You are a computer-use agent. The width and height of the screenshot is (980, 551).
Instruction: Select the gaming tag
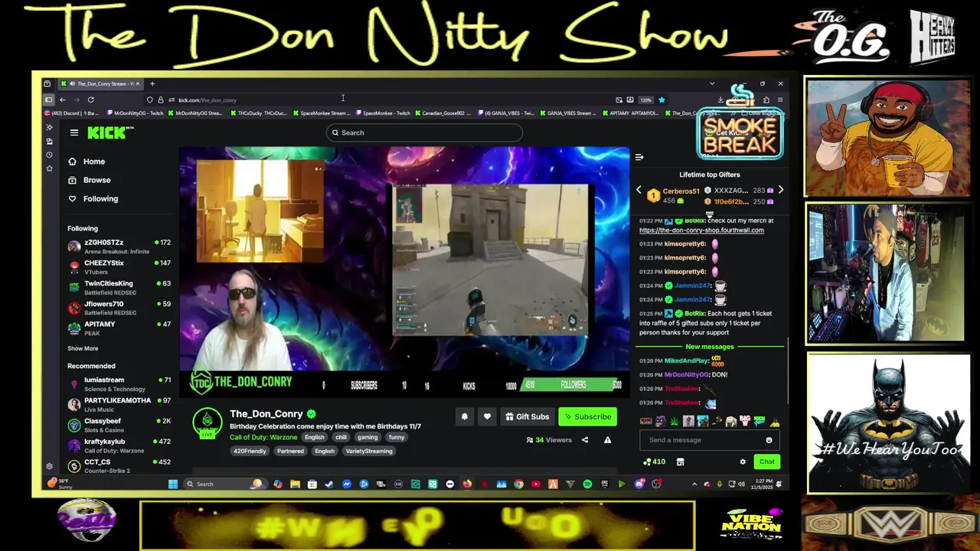[367, 438]
